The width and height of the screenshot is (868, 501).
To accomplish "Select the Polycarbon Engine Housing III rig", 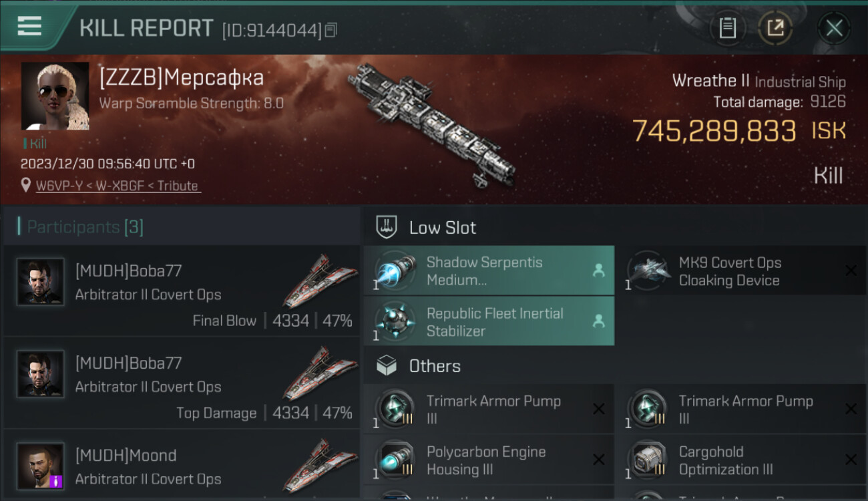I will tap(489, 460).
